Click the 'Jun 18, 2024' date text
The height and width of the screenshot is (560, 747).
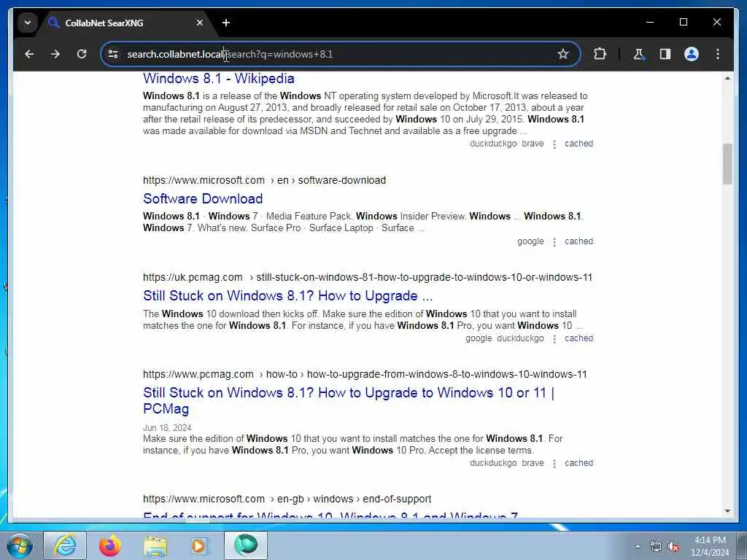pos(167,427)
